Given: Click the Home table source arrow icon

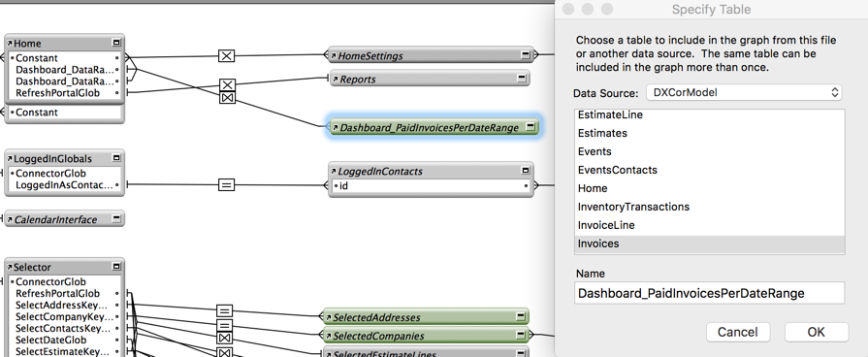Looking at the screenshot, I should tap(10, 44).
